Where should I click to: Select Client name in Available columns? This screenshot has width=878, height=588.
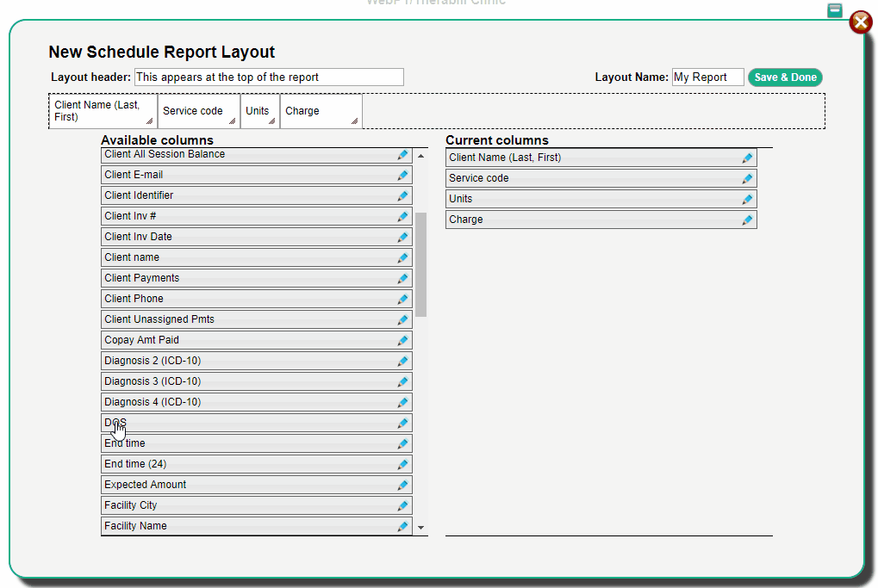257,257
